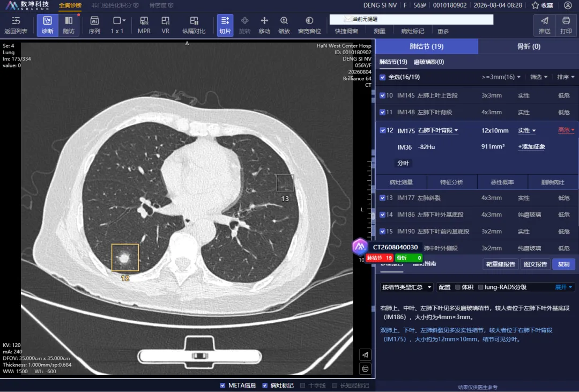The image size is (579, 392).
Task: Select the 移动 pan tool
Action: tap(264, 25)
